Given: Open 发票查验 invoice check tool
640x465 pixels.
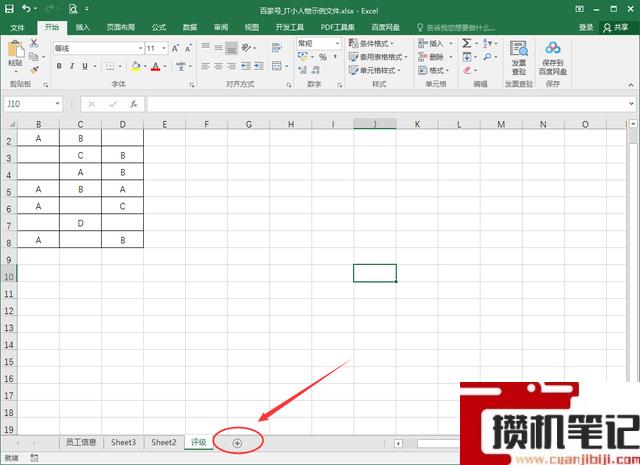Looking at the screenshot, I should coord(519,58).
